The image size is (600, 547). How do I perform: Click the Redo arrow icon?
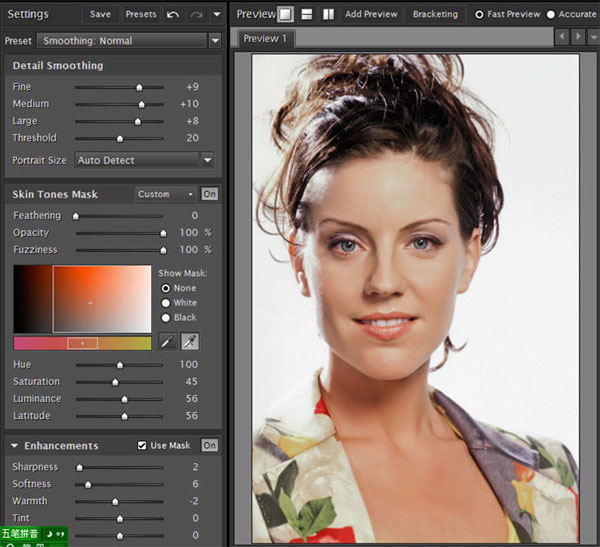(x=196, y=14)
